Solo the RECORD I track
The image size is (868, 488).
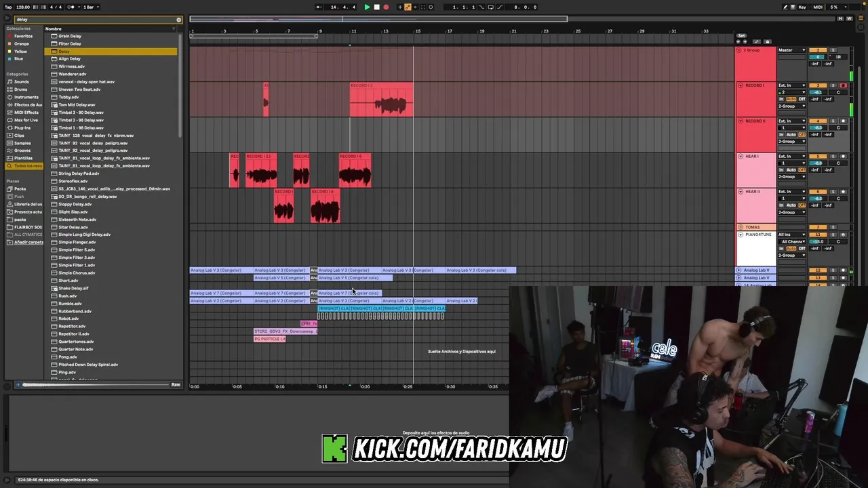pos(833,85)
